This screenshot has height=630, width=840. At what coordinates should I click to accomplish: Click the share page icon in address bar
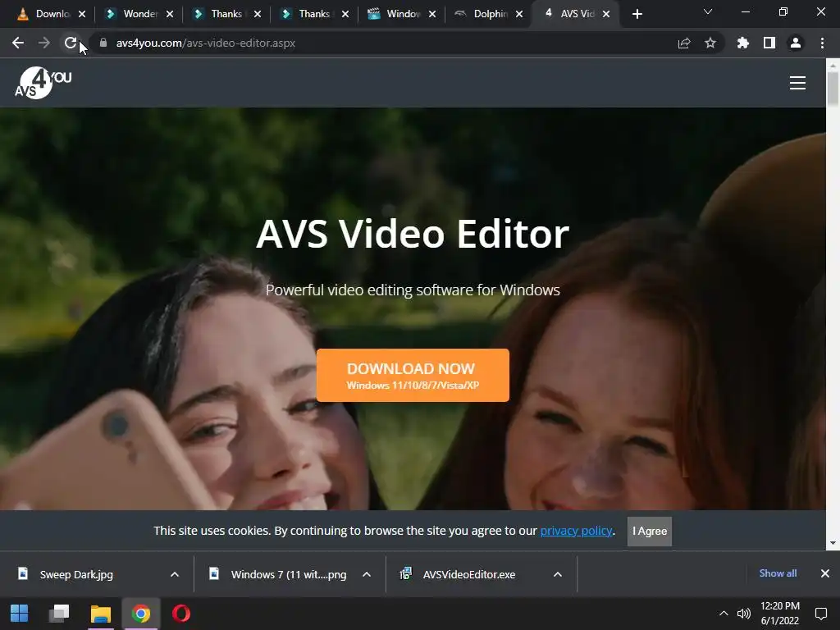[684, 43]
